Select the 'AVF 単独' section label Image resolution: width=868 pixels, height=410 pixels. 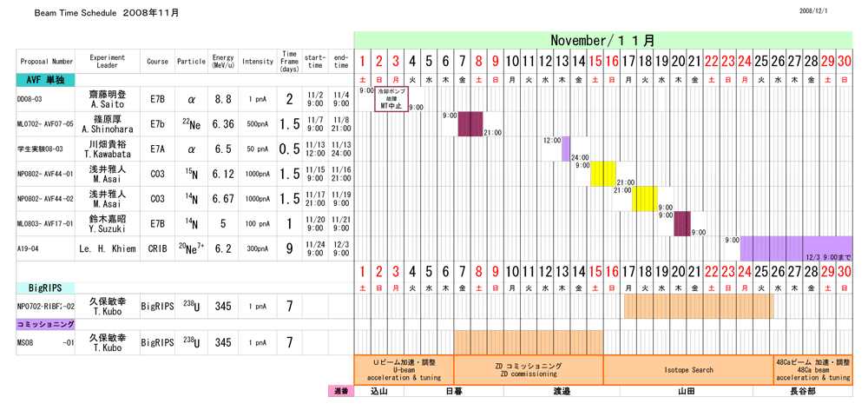tap(45, 80)
